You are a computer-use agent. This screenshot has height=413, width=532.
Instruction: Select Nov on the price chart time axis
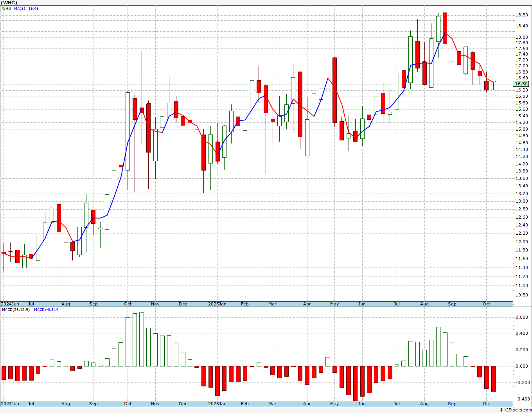155,304
